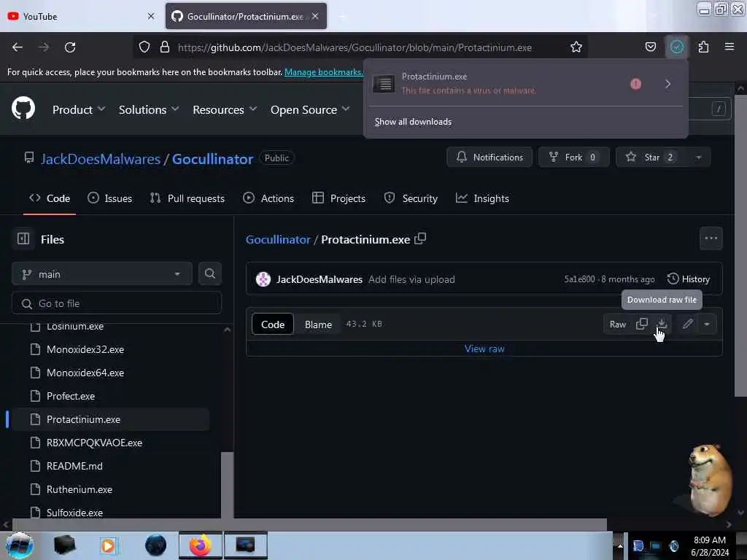Open JackDoesMalwares owner link

(100, 159)
